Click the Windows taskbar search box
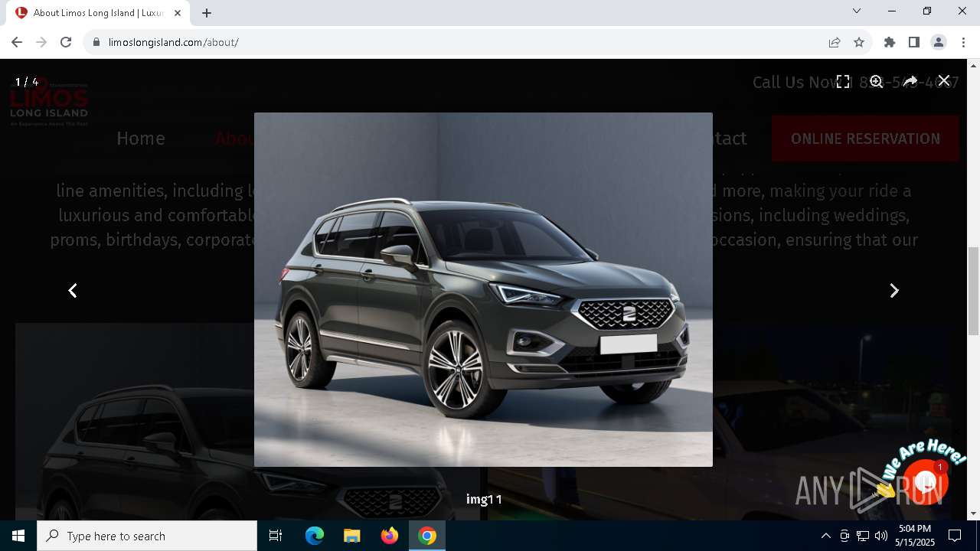 (x=147, y=536)
